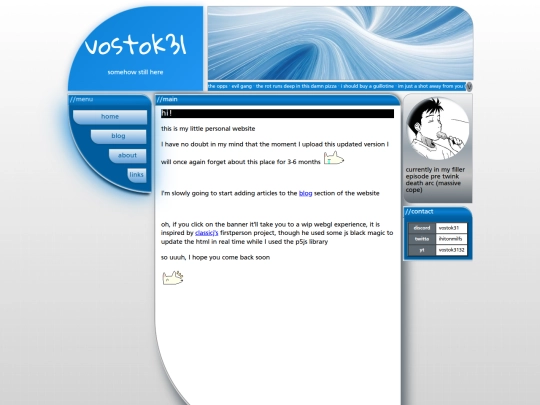This screenshot has width=540, height=405.
Task: Click marquee text 'i should buy a guillotine'
Action: [367, 86]
